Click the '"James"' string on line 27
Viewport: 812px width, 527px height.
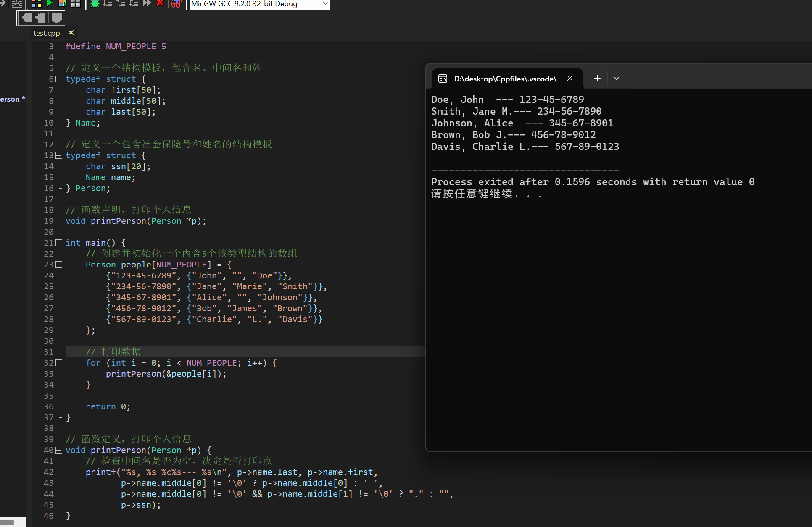[245, 308]
